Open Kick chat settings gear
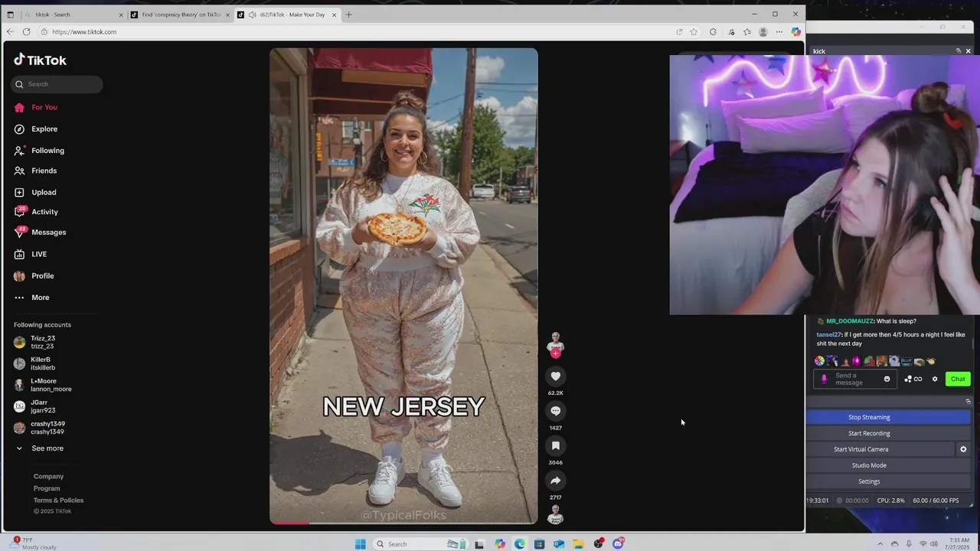 935,379
